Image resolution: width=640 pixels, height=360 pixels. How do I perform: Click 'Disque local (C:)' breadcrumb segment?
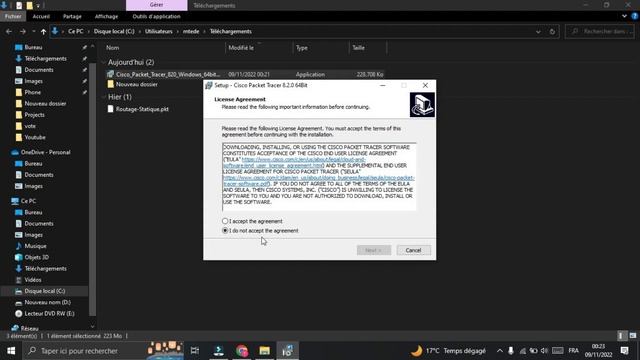pyautogui.click(x=114, y=31)
